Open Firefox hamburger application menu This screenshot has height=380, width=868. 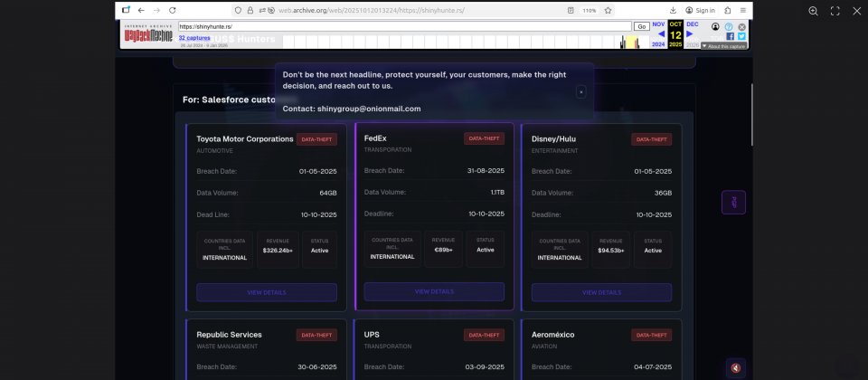click(743, 10)
